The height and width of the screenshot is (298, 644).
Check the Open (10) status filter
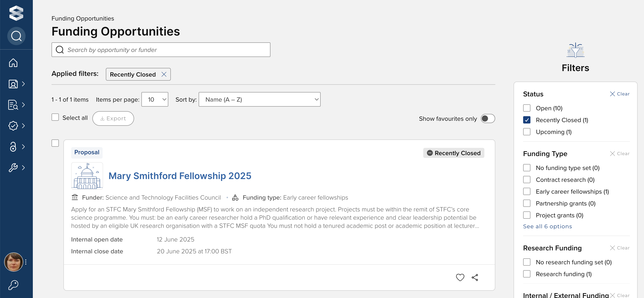pyautogui.click(x=527, y=108)
